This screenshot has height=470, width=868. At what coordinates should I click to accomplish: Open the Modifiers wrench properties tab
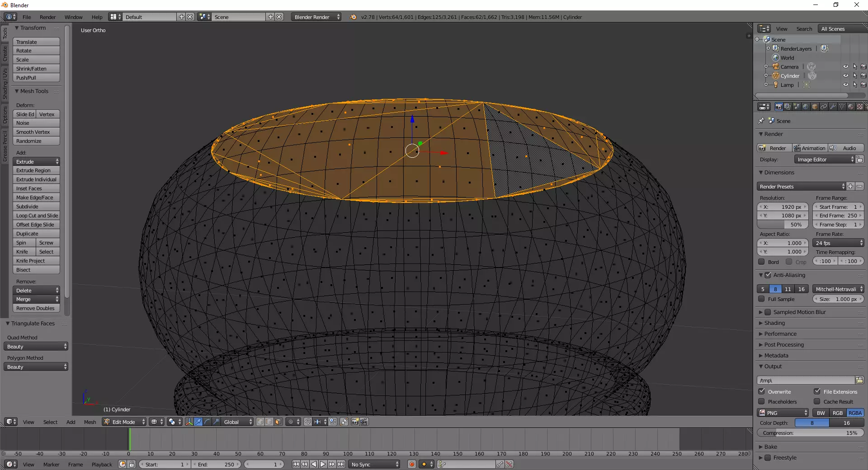click(x=833, y=107)
